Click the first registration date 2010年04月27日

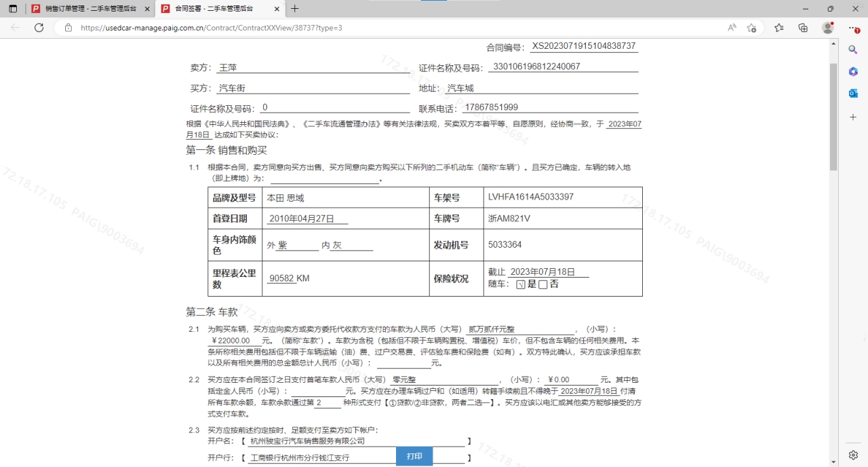302,219
